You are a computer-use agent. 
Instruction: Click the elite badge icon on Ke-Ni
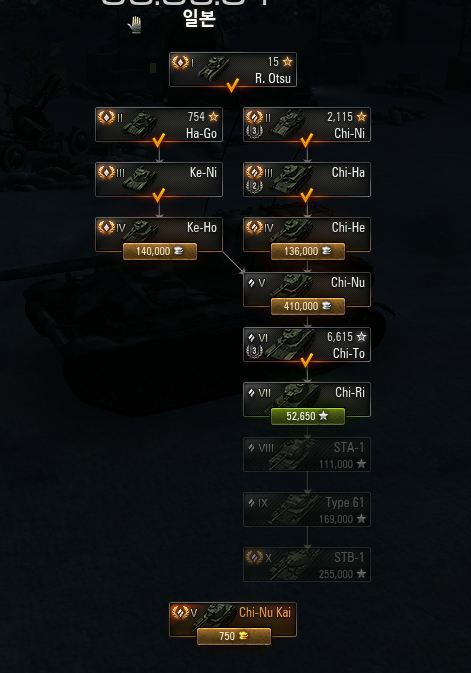pos(106,172)
